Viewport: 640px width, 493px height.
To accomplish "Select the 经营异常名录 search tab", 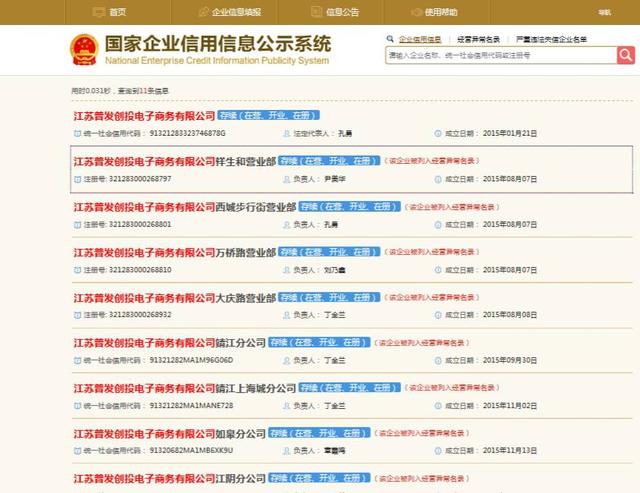I will [x=478, y=39].
